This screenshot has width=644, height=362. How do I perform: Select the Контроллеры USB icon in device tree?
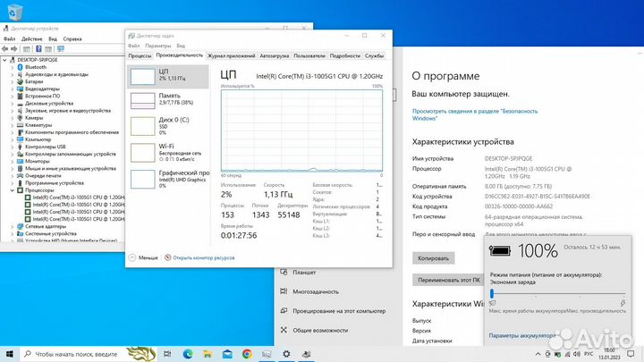click(x=20, y=147)
